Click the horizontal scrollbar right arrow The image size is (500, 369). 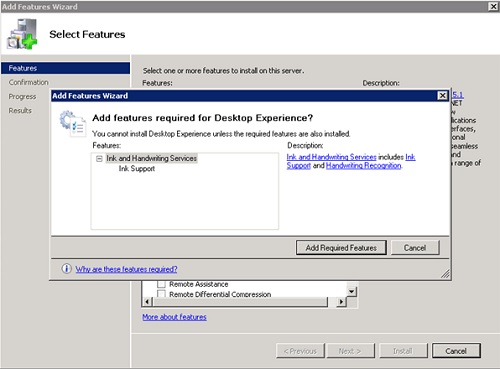point(341,302)
